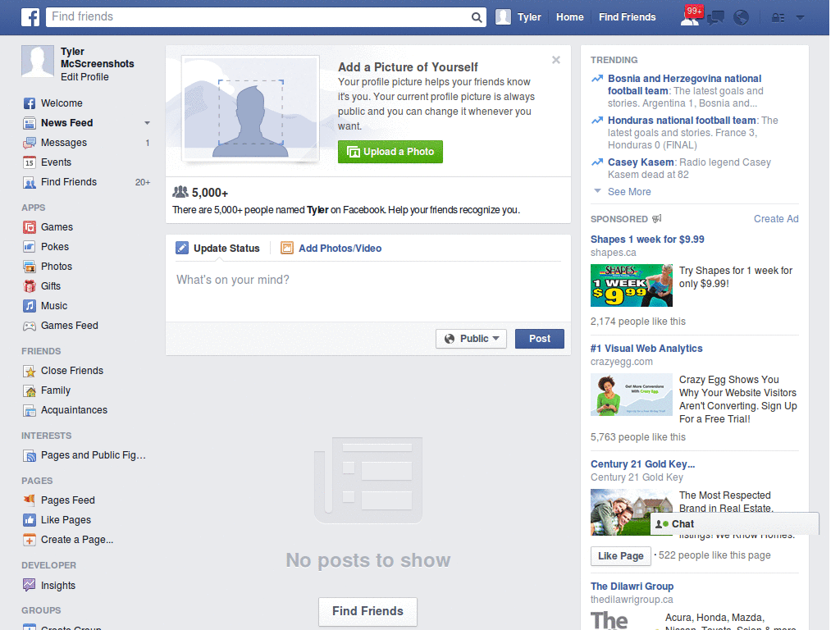Switch to the Add Photos/Video tab
The image size is (840, 630).
point(331,248)
